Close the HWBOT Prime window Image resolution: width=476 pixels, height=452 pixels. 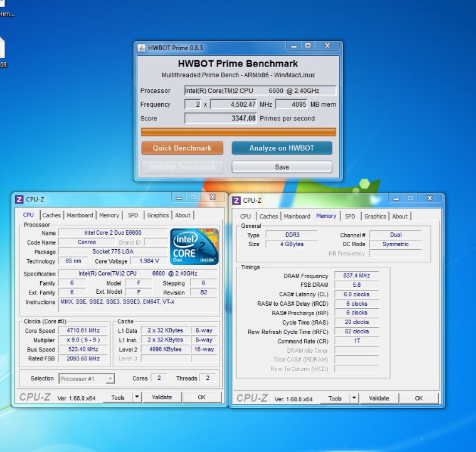pyautogui.click(x=327, y=46)
